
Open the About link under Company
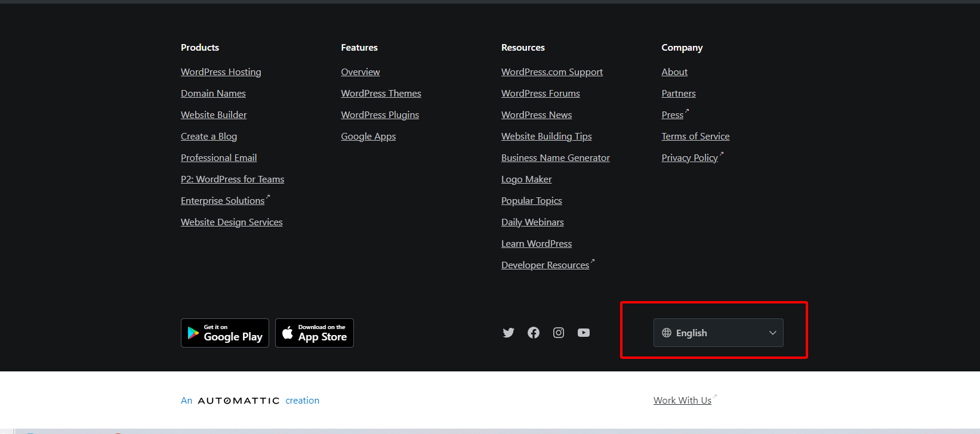tap(674, 72)
